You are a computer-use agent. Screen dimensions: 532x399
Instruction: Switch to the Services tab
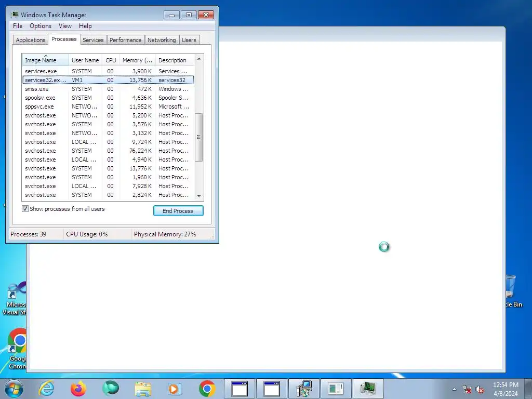(93, 40)
